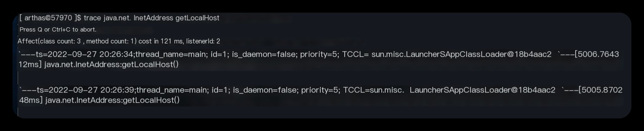Click the first priority=5 text
Screen dimensions: 644x131
pyautogui.click(x=319, y=54)
